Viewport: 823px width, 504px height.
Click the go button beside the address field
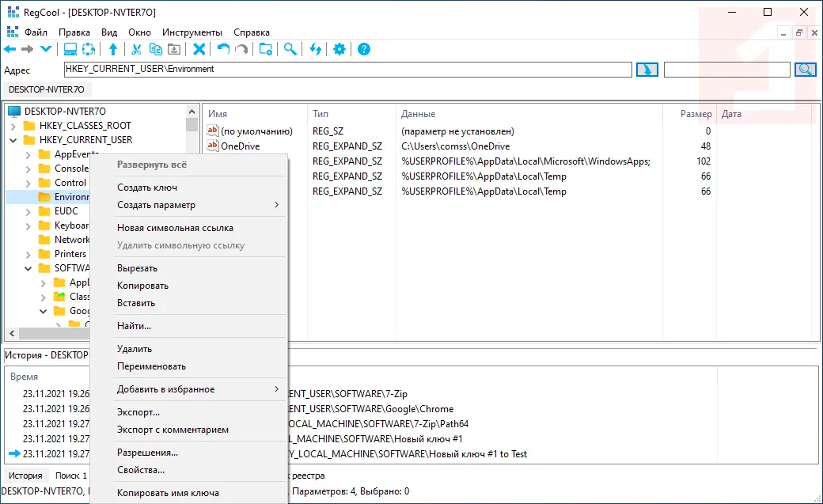[x=647, y=70]
